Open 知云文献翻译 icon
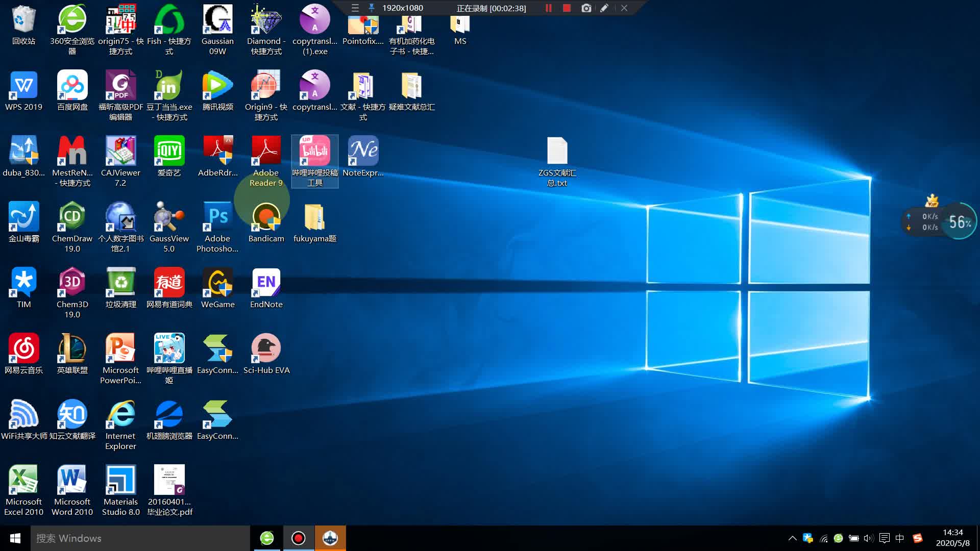The image size is (980, 551). point(72,414)
